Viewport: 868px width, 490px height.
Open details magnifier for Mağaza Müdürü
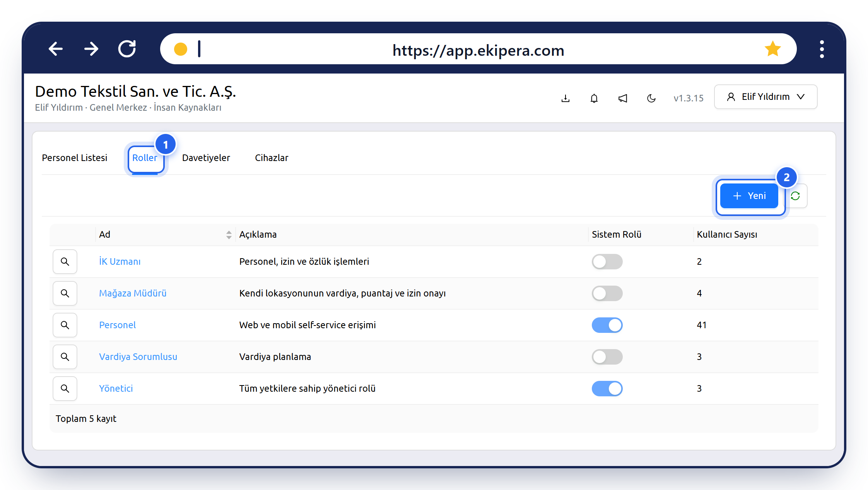pos(65,293)
